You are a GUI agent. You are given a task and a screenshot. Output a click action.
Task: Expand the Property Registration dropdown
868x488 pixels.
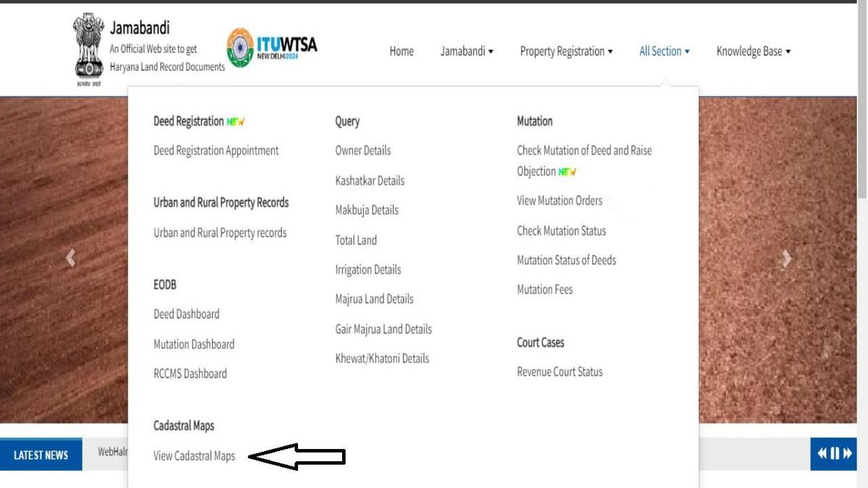(x=566, y=51)
